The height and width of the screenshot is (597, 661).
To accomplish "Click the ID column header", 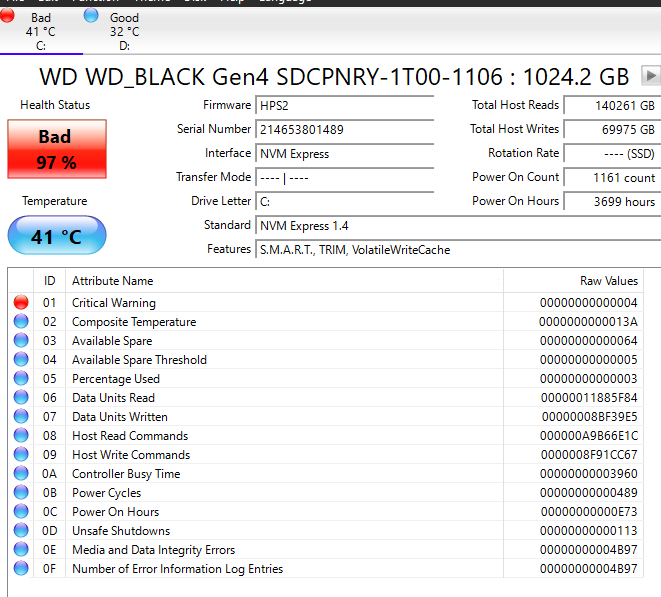I will point(49,281).
